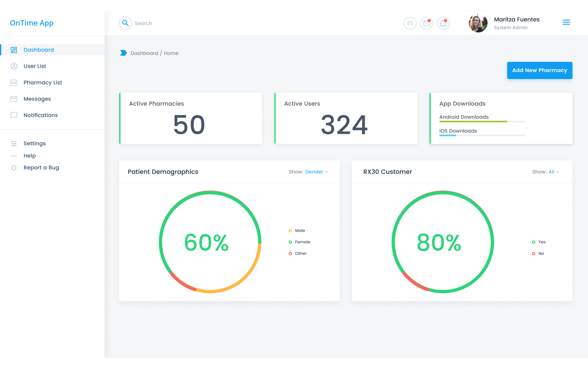
Task: Open the ES language selector icon
Action: [x=410, y=23]
